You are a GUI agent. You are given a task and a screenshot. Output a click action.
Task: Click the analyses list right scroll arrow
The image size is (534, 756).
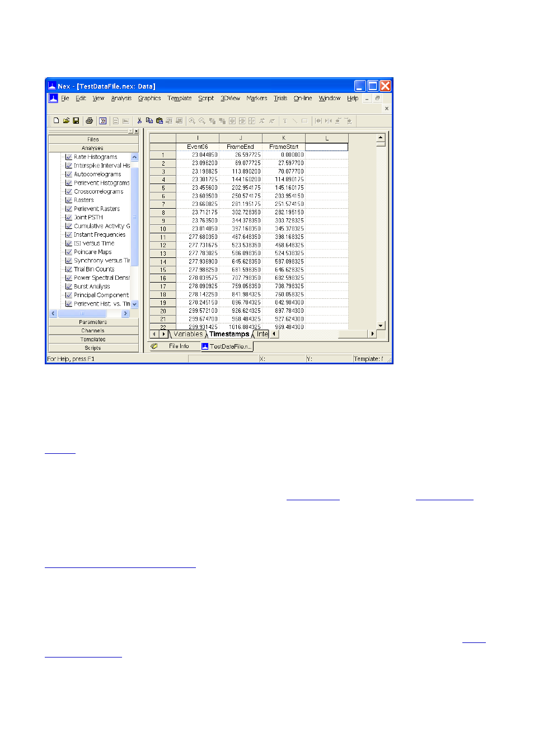125,313
